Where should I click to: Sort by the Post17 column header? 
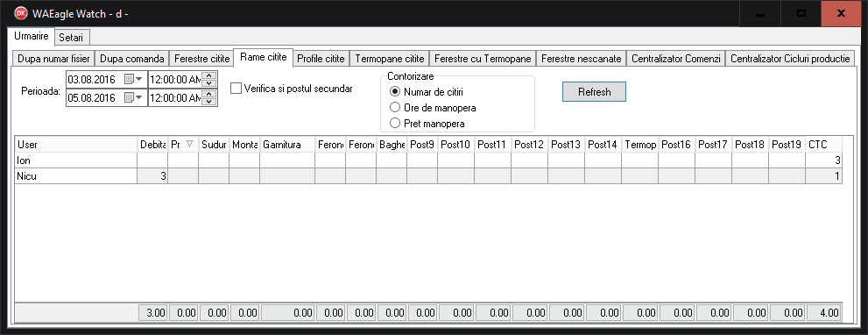coord(714,144)
